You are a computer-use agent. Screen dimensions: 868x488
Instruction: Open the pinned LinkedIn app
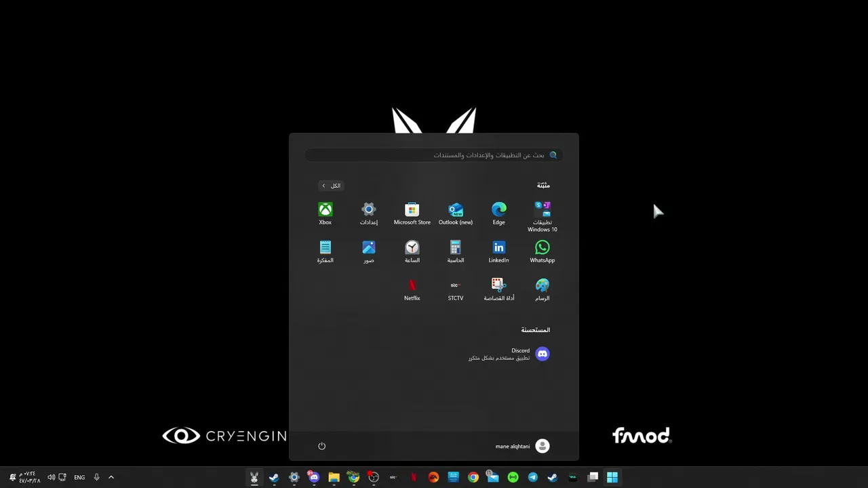pyautogui.click(x=499, y=251)
